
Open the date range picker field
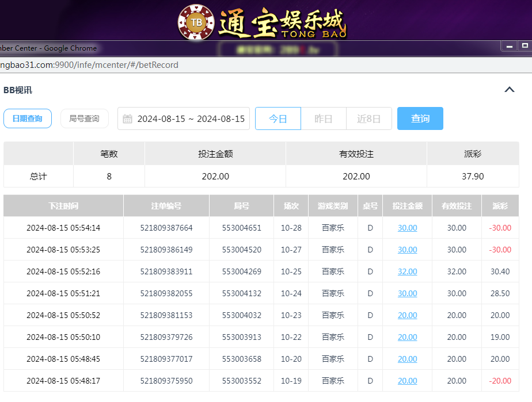190,119
